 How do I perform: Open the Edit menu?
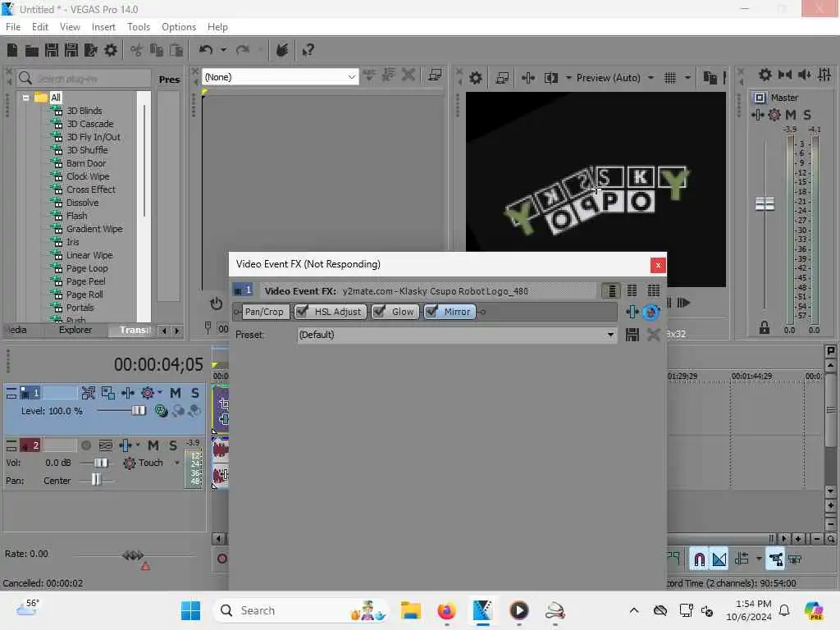(39, 27)
